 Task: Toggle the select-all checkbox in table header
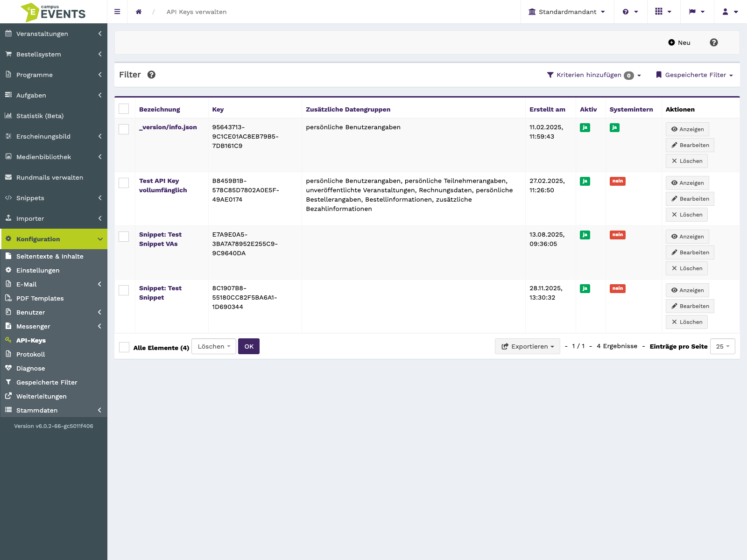[x=124, y=109]
